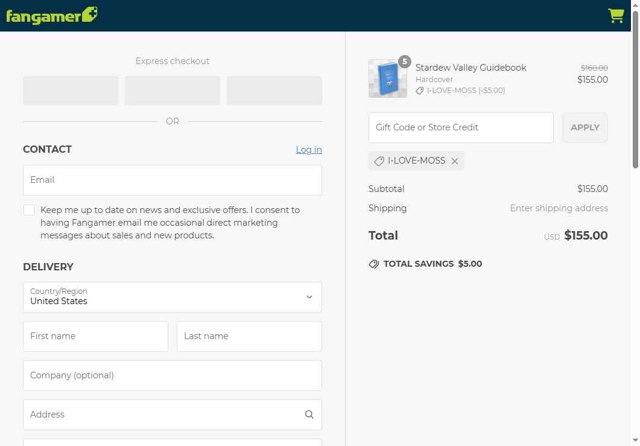Click the page vertical scrollbar

pos(635,100)
